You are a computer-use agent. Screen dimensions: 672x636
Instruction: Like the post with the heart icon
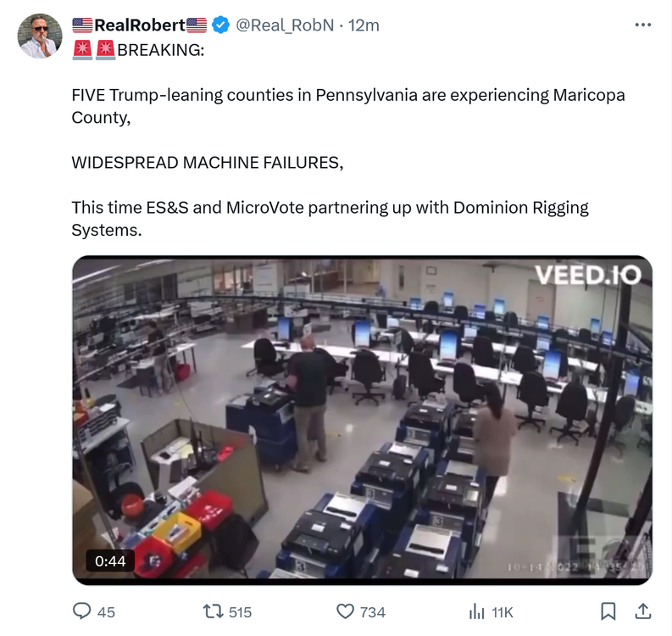coord(345,611)
